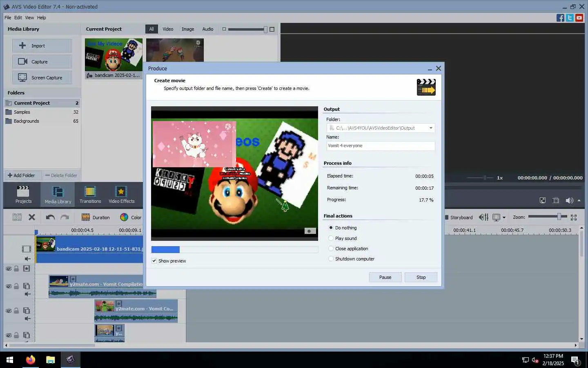The image size is (588, 368).
Task: Uncheck the Show preview checkbox
Action: coord(154,261)
